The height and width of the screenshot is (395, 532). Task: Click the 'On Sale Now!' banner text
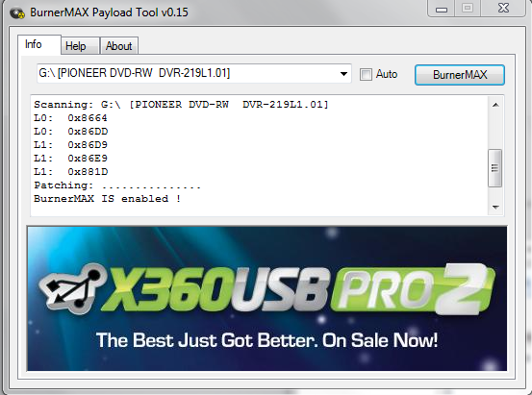pos(380,340)
